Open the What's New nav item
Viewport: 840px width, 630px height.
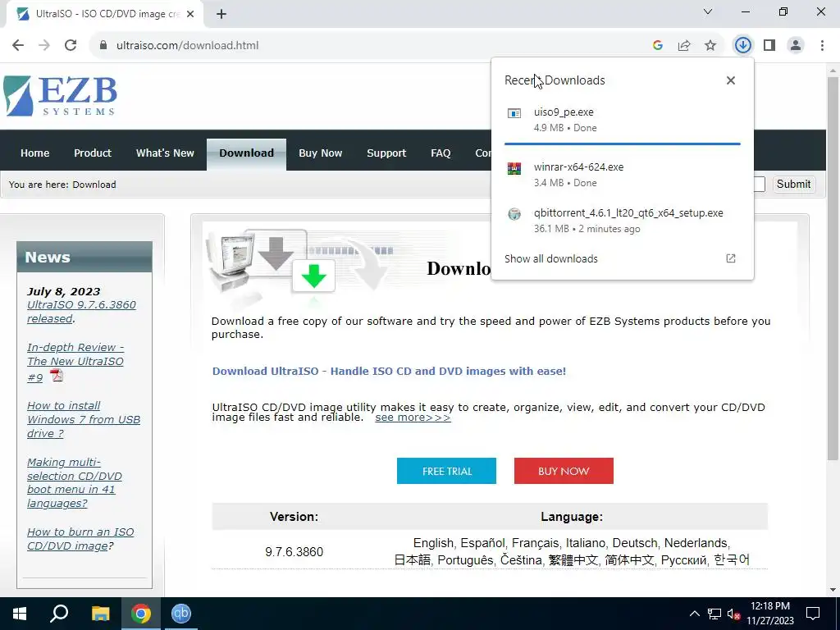(x=165, y=153)
